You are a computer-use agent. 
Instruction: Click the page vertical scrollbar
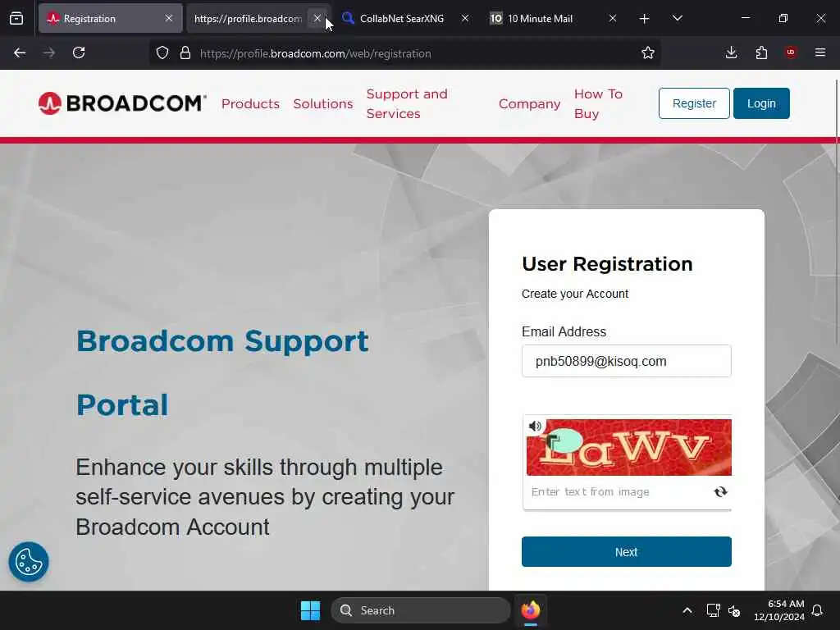(837, 212)
